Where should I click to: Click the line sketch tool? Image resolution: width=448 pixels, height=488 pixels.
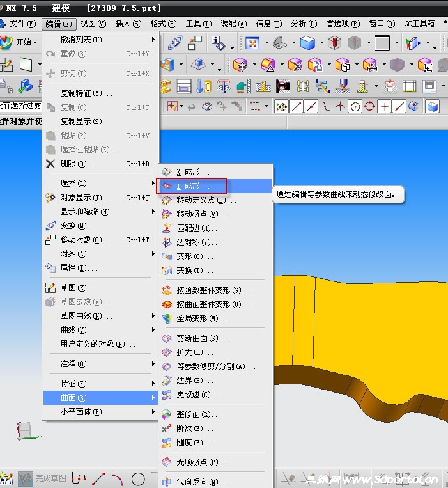click(98, 479)
